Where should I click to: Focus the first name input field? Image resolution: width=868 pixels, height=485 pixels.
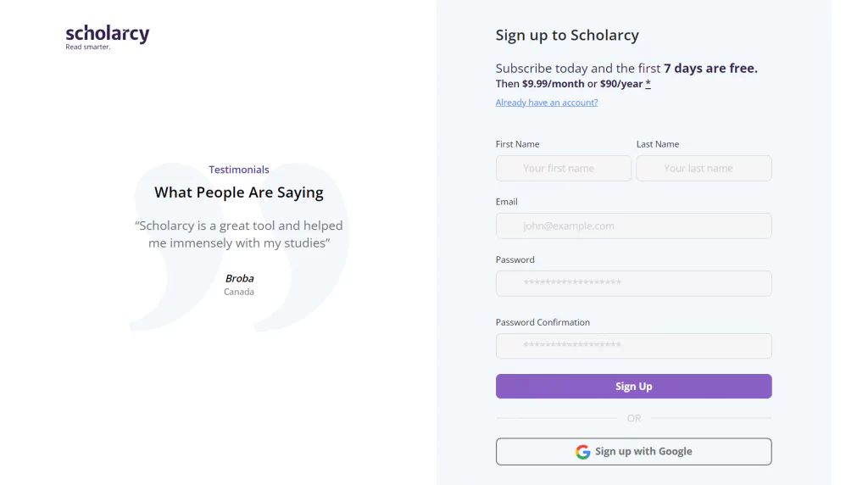(x=564, y=169)
